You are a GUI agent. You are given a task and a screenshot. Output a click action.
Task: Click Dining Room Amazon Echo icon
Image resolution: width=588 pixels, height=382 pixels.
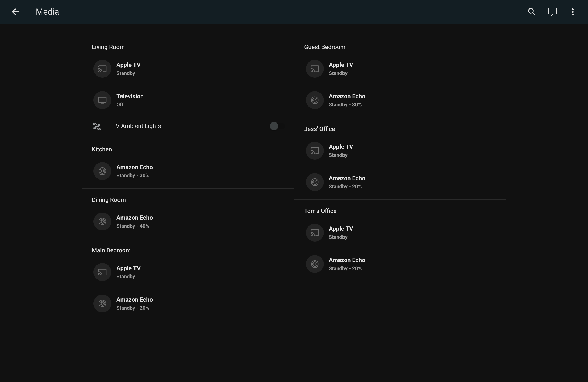(102, 222)
